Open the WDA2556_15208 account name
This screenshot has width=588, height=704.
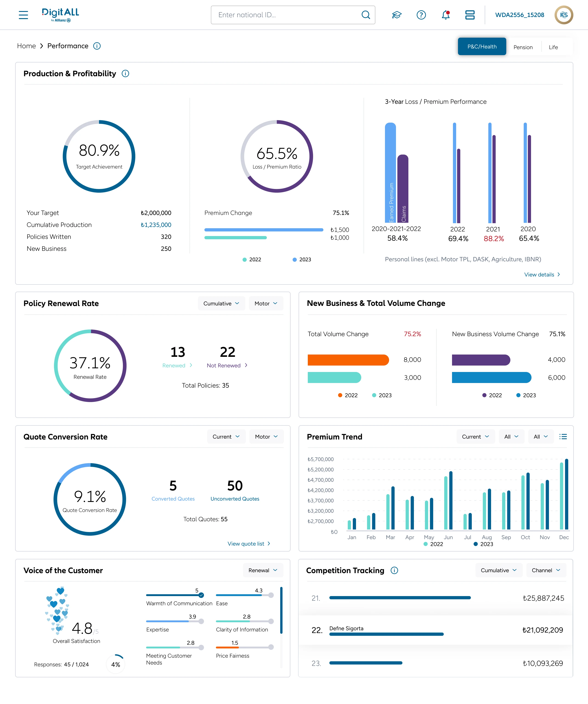tap(520, 15)
